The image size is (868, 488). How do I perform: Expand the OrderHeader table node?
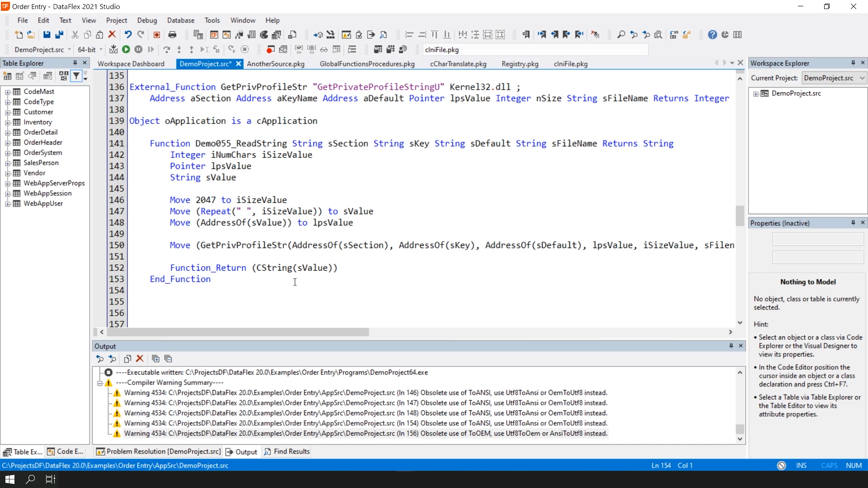(x=7, y=143)
